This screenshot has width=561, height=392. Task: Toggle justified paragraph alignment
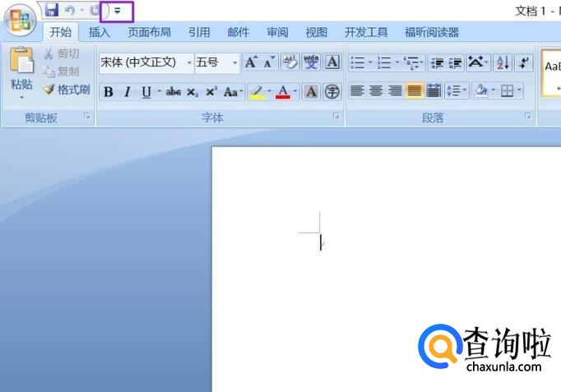(414, 90)
